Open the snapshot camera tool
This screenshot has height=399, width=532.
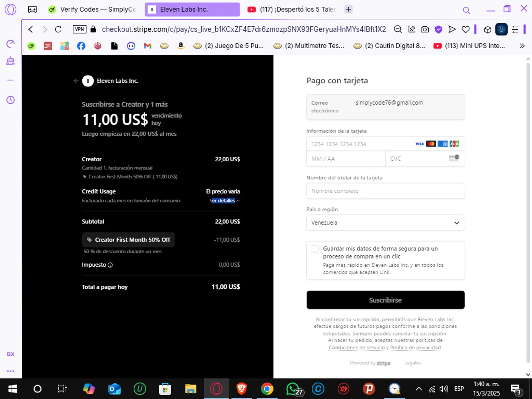425,29
